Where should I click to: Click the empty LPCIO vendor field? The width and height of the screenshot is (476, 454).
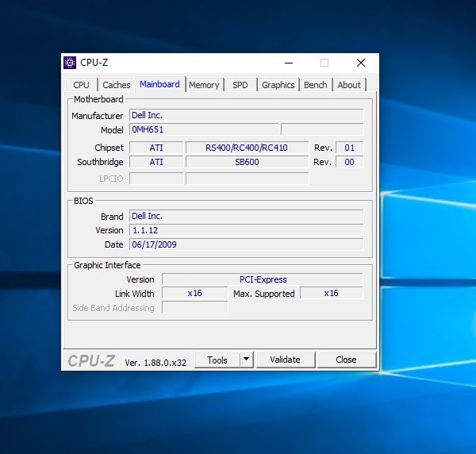(156, 179)
